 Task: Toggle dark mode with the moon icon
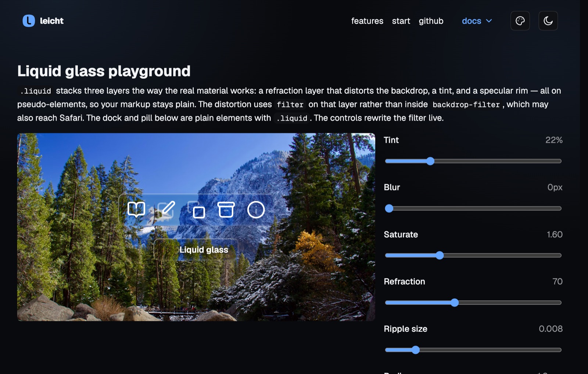coord(548,21)
